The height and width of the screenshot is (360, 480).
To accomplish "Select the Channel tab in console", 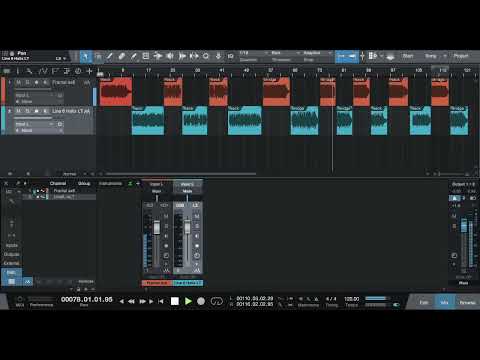I will click(x=58, y=184).
